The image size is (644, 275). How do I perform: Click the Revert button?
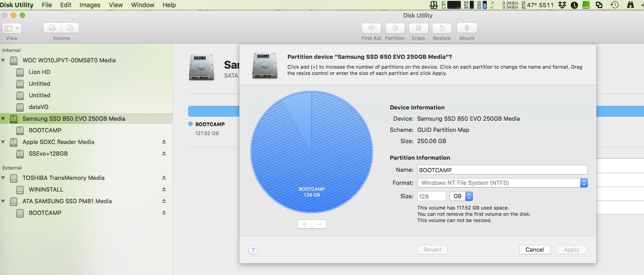click(x=432, y=250)
